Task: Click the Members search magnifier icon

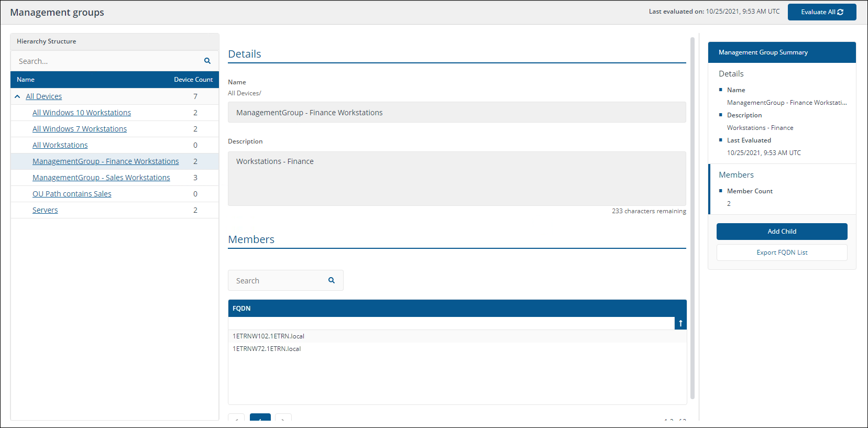Action: click(x=332, y=280)
